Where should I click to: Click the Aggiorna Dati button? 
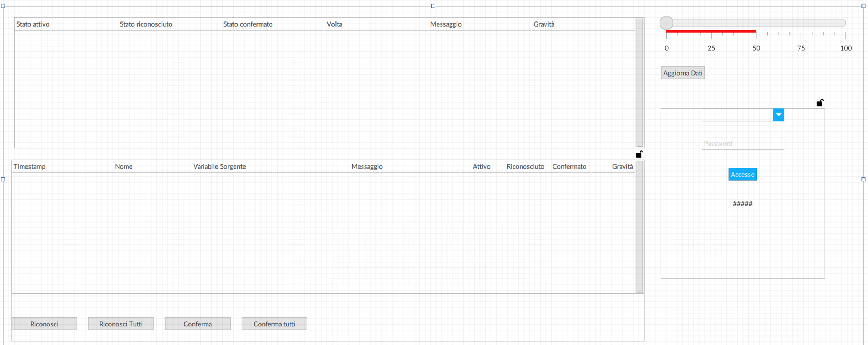coord(682,73)
